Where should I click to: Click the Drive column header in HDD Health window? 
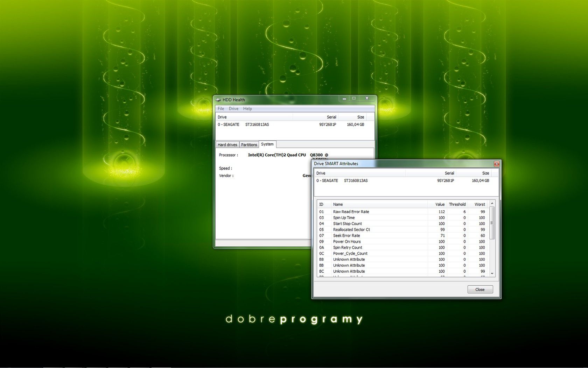pyautogui.click(x=254, y=117)
